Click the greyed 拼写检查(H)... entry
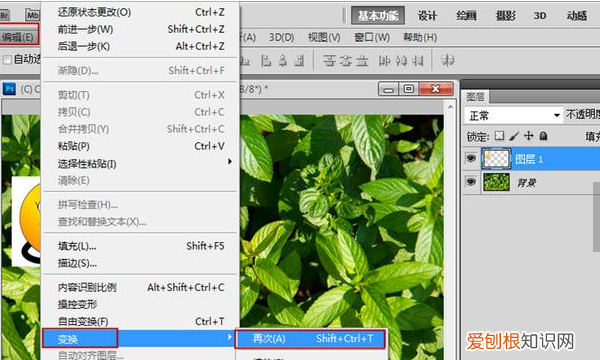The width and height of the screenshot is (600, 360). click(140, 205)
